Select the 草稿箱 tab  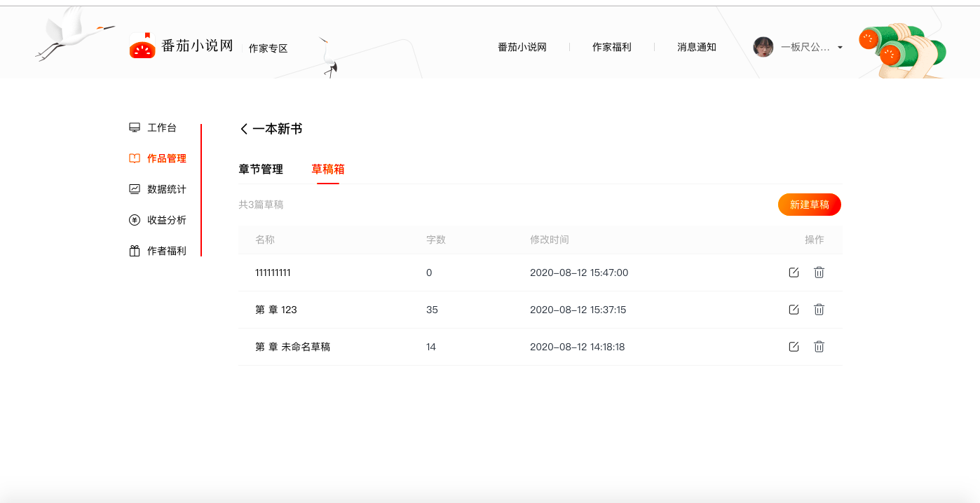click(x=328, y=170)
